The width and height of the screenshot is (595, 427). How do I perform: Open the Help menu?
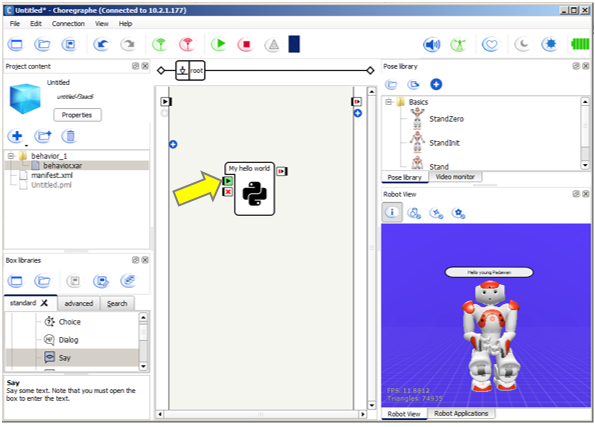[x=125, y=24]
